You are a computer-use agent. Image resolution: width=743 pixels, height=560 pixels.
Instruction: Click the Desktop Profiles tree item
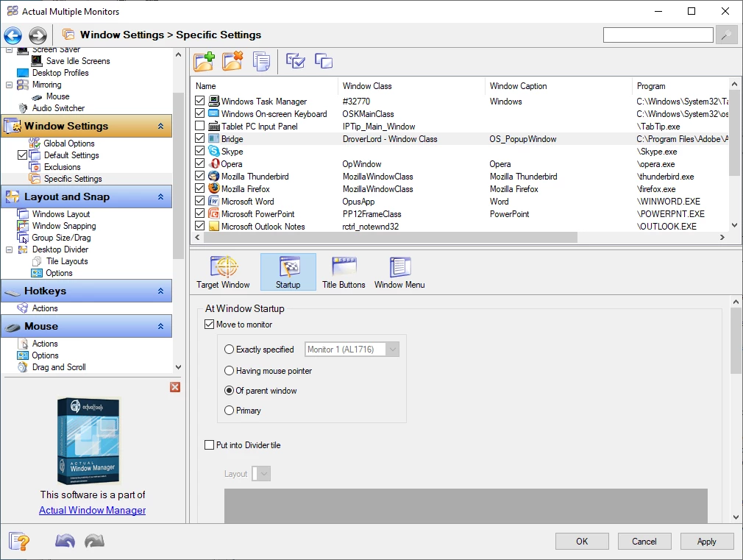click(60, 73)
